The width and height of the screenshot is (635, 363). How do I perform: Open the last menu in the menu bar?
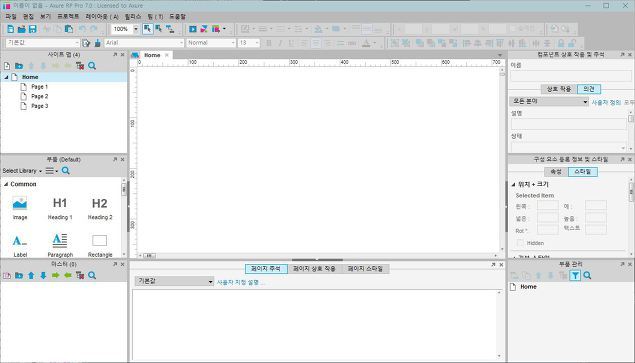coord(177,17)
